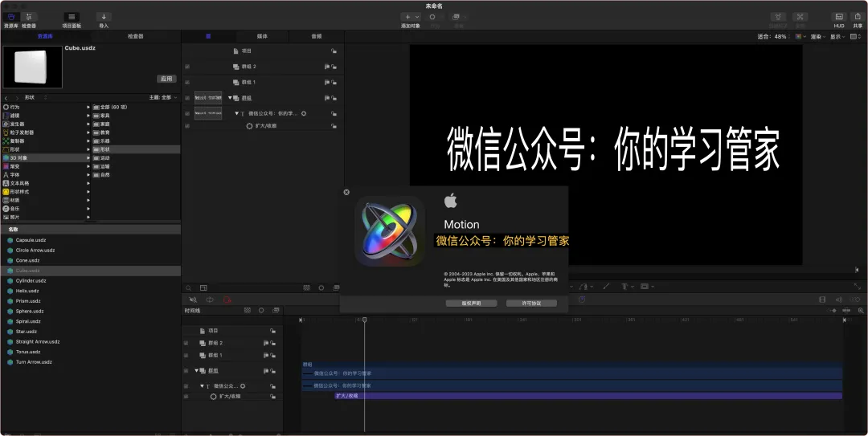868x436 pixels.
Task: Click the full-screen expand icon at canvas corner
Action: pyautogui.click(x=858, y=287)
